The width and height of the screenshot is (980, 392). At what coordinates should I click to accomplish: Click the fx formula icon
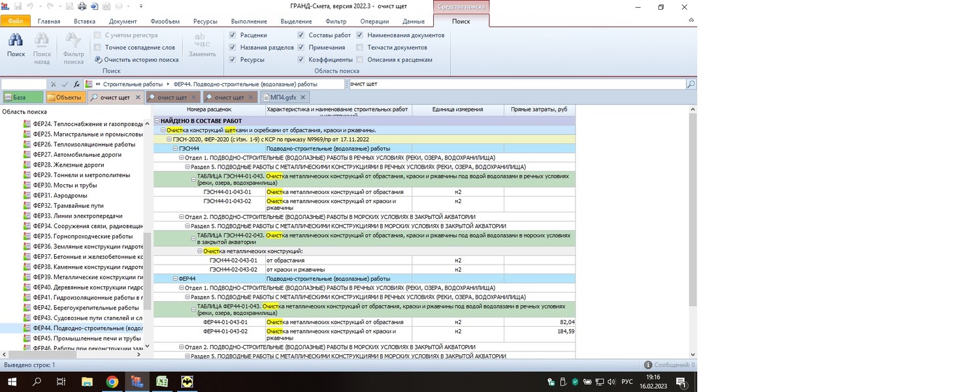76,84
